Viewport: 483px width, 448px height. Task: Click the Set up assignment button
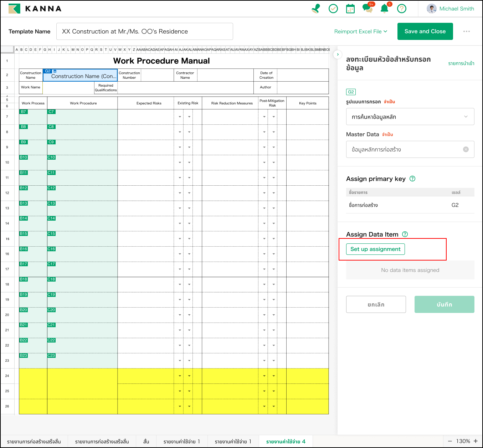pos(375,249)
